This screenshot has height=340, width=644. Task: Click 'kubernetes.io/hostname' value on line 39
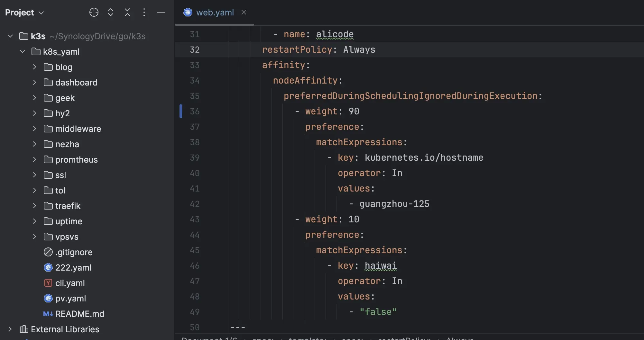click(x=424, y=157)
